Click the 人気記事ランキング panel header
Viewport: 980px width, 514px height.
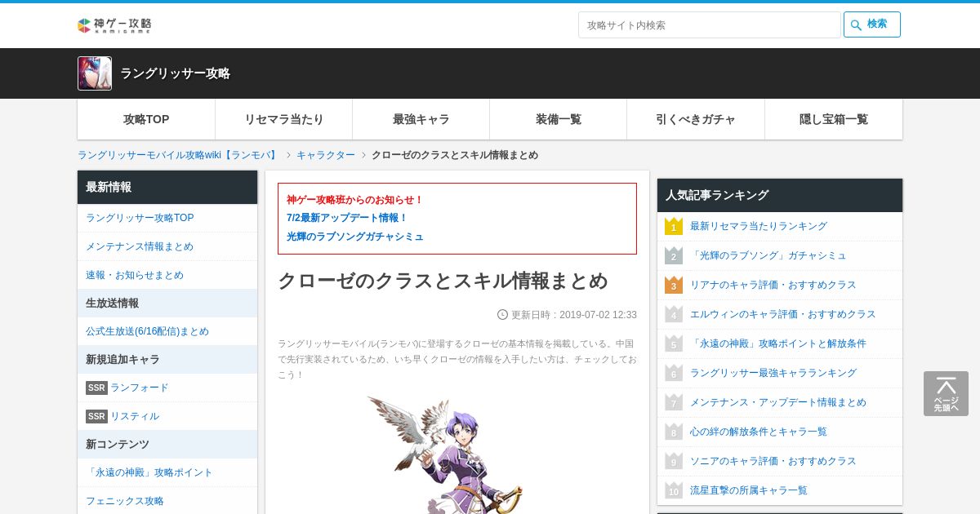[780, 195]
